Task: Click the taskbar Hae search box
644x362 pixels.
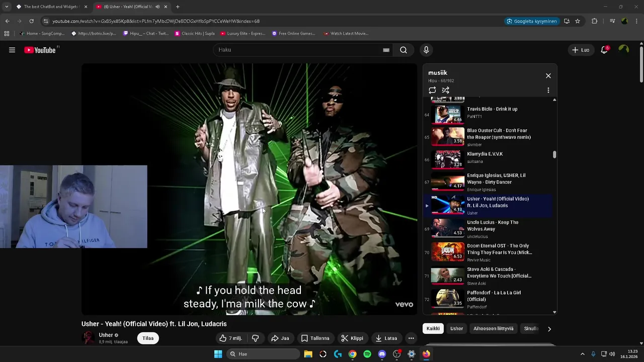Action: [x=262, y=354]
